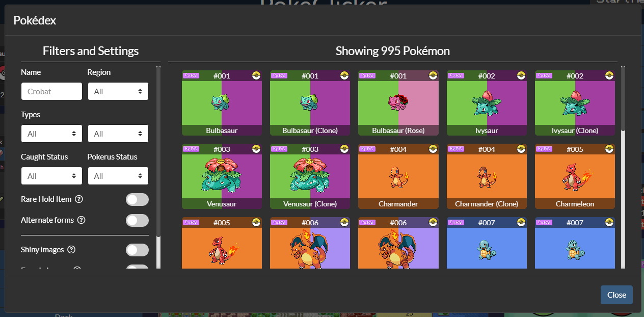Viewport: 644px width, 317px height.
Task: Open the second Types dropdown
Action: (x=118, y=134)
